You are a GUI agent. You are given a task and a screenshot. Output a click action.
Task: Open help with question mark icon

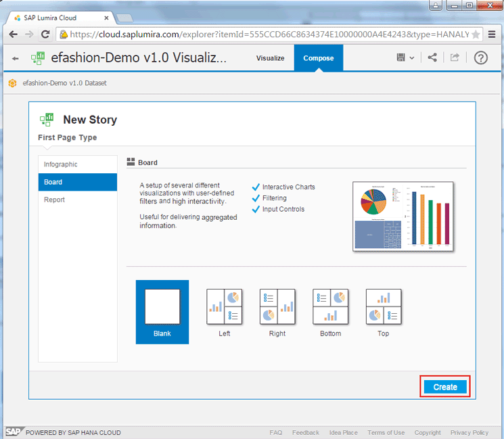coord(481,58)
